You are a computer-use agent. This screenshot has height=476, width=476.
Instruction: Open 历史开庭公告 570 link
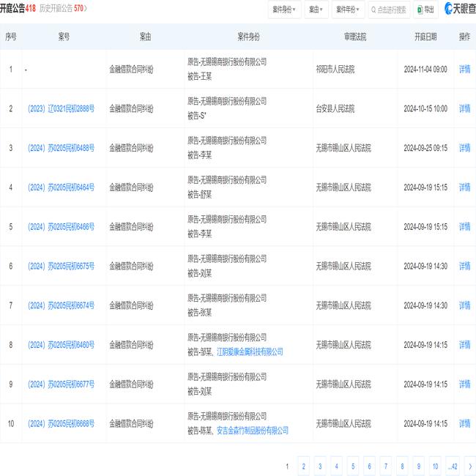click(x=63, y=9)
